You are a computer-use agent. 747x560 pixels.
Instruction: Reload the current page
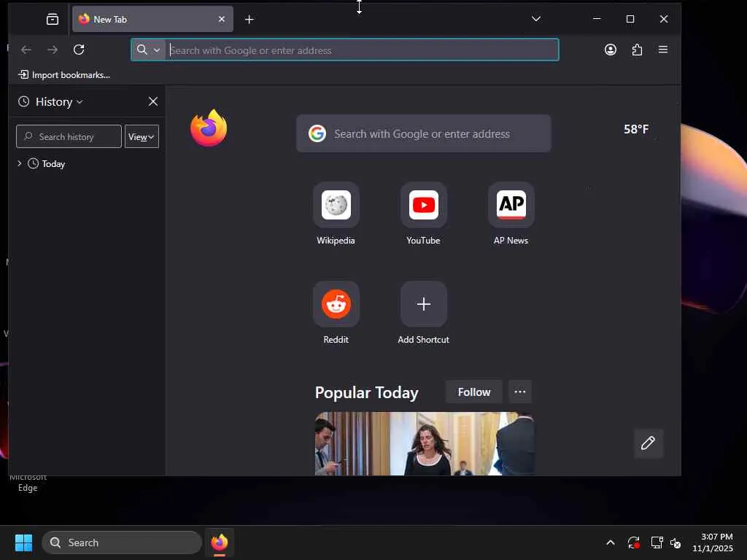[x=79, y=50]
